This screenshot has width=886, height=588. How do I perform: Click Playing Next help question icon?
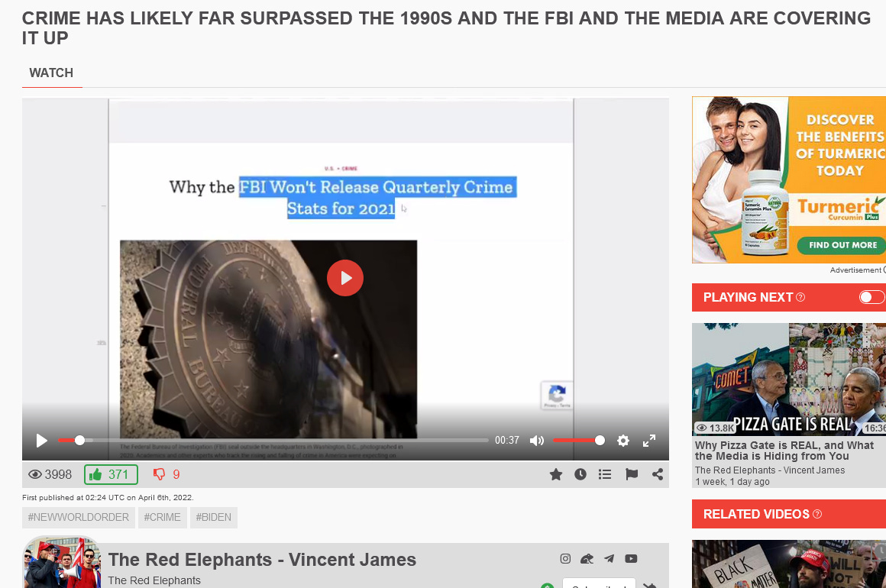pos(800,297)
